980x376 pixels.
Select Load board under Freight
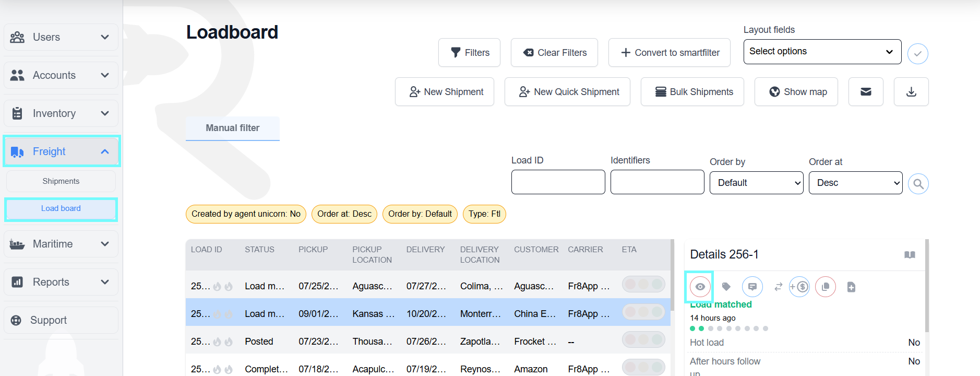pos(61,209)
